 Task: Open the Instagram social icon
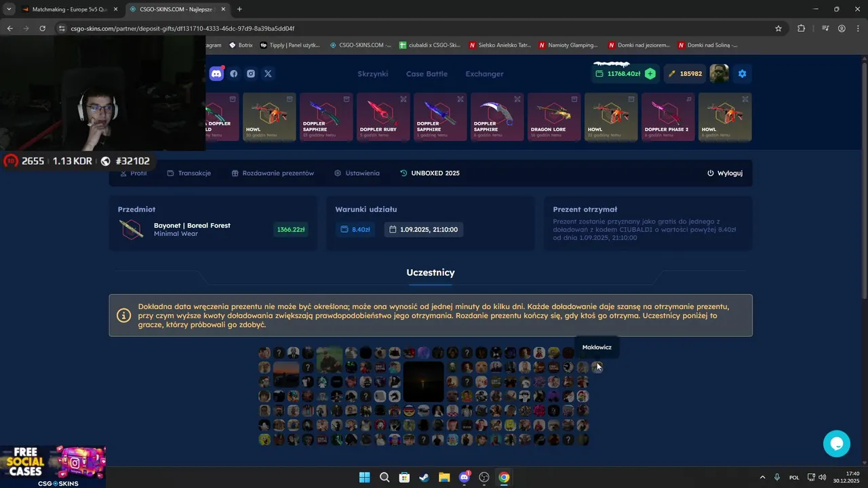click(251, 74)
